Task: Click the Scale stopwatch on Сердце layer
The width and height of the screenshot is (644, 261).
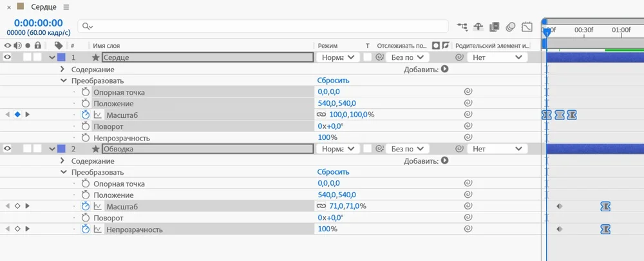Action: pyautogui.click(x=86, y=115)
